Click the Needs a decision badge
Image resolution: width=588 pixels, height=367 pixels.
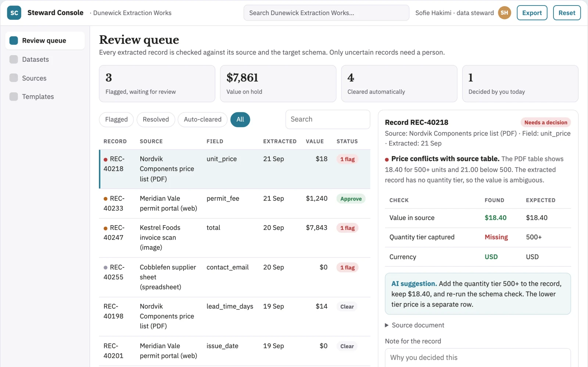[x=545, y=122]
